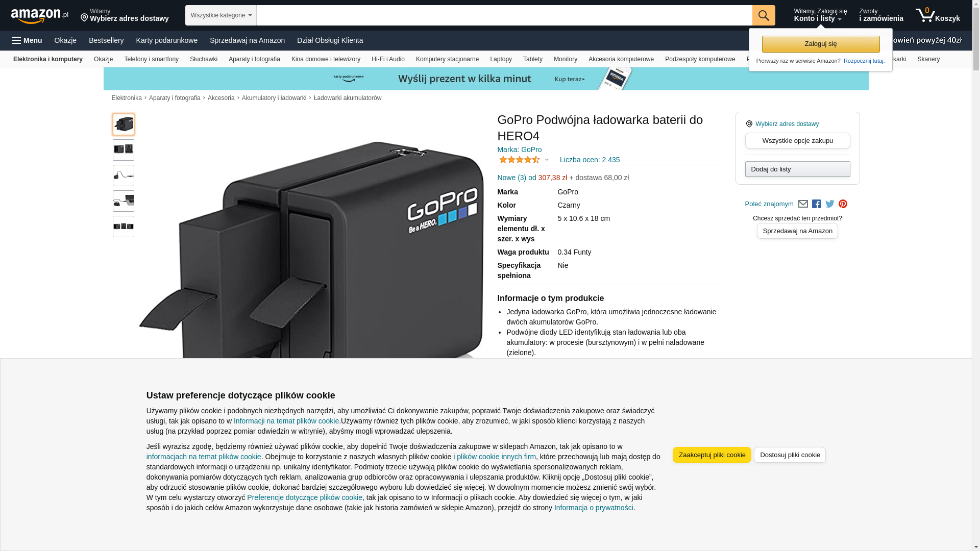Viewport: 980px width, 551px height.
Task: Open the Amazon.pl home logo
Action: coord(40,16)
